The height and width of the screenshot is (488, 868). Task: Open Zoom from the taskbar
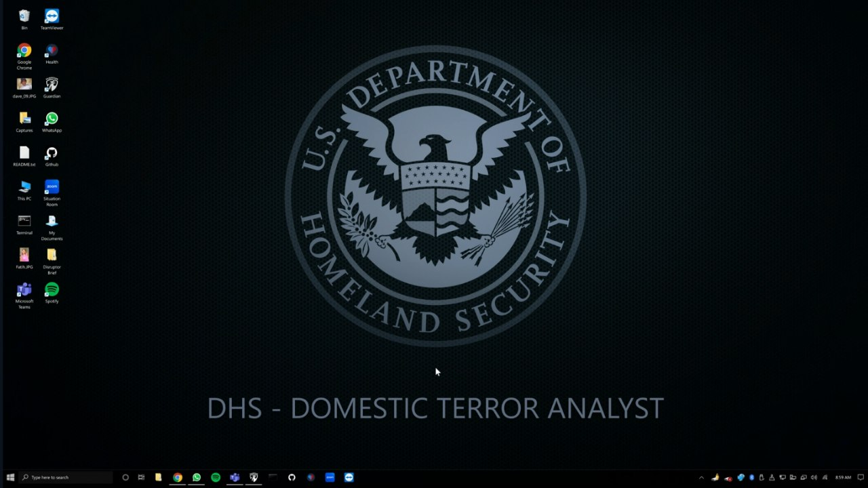(x=330, y=477)
